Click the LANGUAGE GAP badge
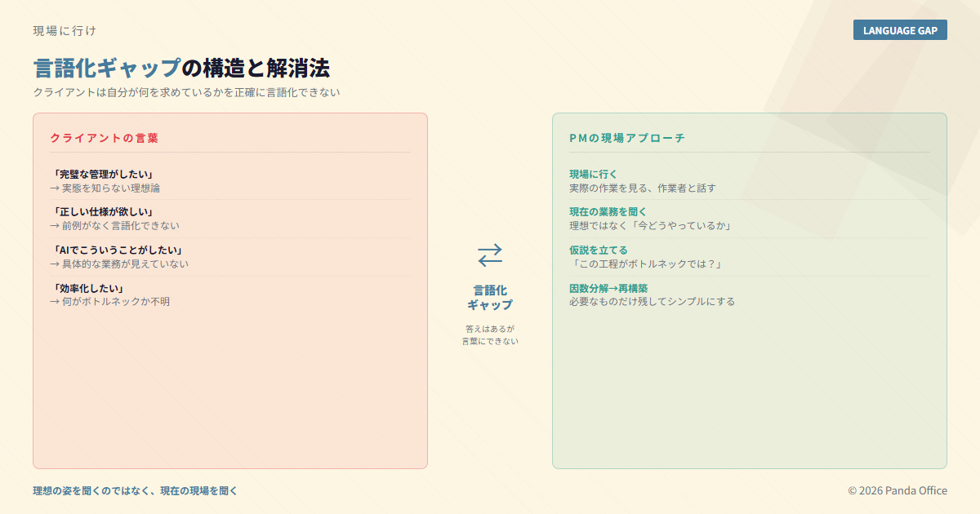The image size is (980, 514). coord(900,30)
